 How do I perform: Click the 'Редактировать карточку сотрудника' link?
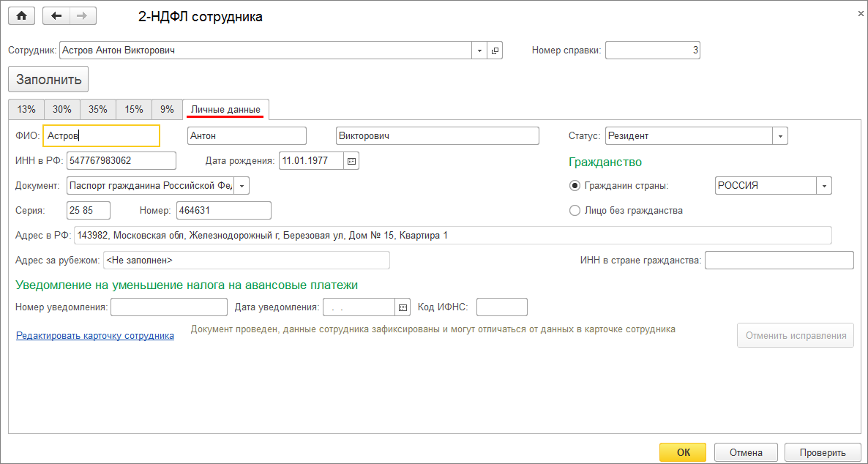pos(95,336)
